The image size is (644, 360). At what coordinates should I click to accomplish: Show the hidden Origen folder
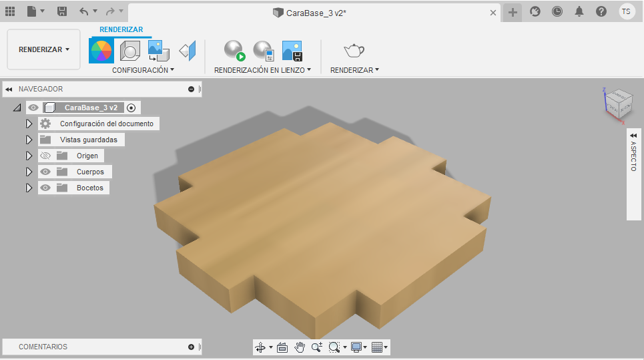[x=45, y=156]
